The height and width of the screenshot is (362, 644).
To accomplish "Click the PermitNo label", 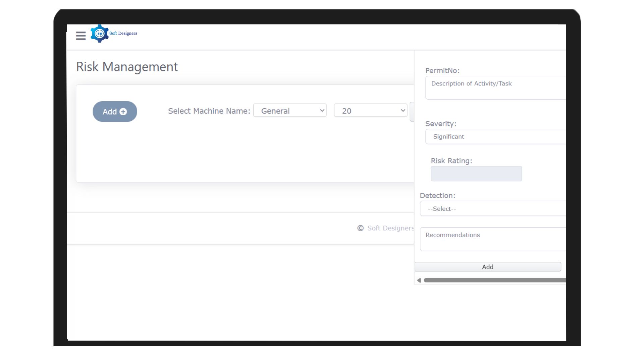I will pos(442,71).
